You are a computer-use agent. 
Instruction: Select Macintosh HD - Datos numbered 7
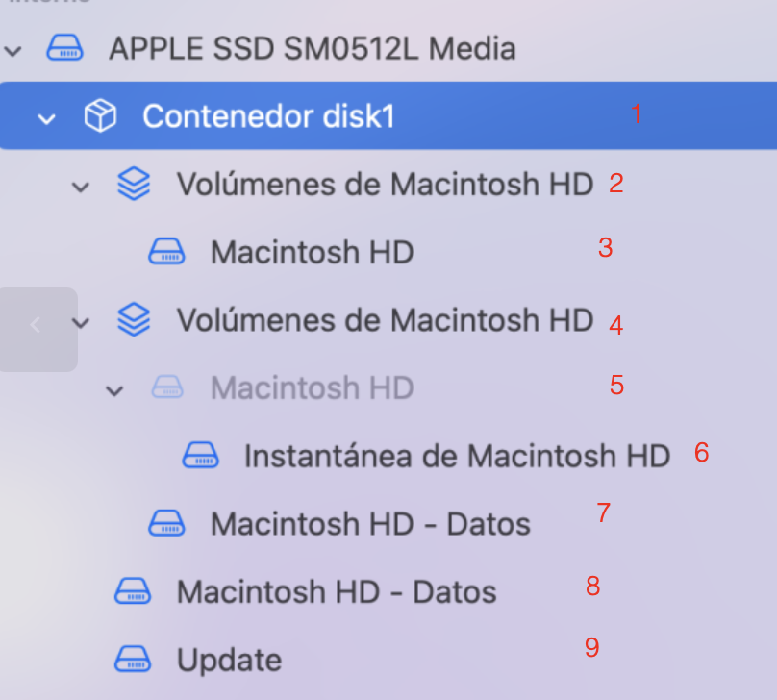click(370, 524)
